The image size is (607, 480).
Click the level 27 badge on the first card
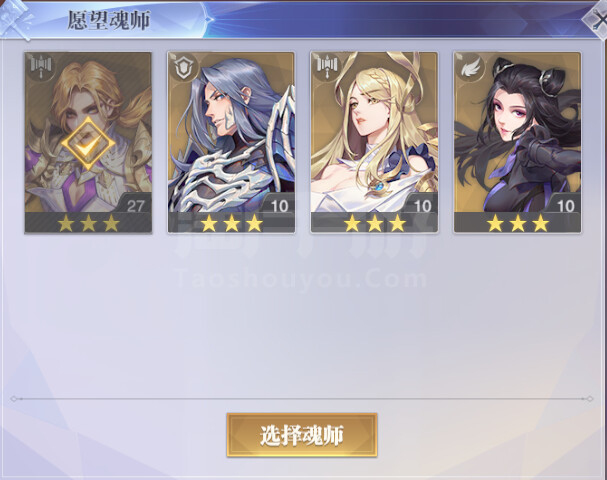[135, 205]
